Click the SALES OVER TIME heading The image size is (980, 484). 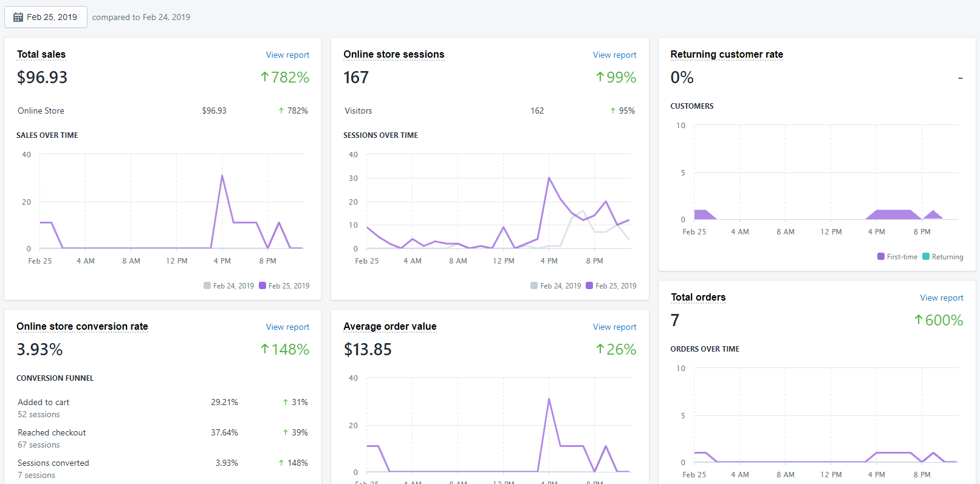47,135
